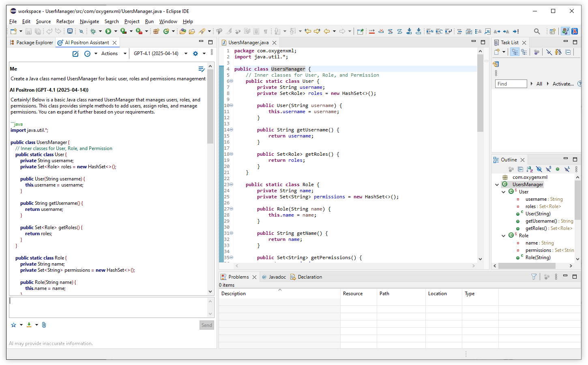
Task: Toggle Scheduled presentation in Task List
Action: pos(524,52)
